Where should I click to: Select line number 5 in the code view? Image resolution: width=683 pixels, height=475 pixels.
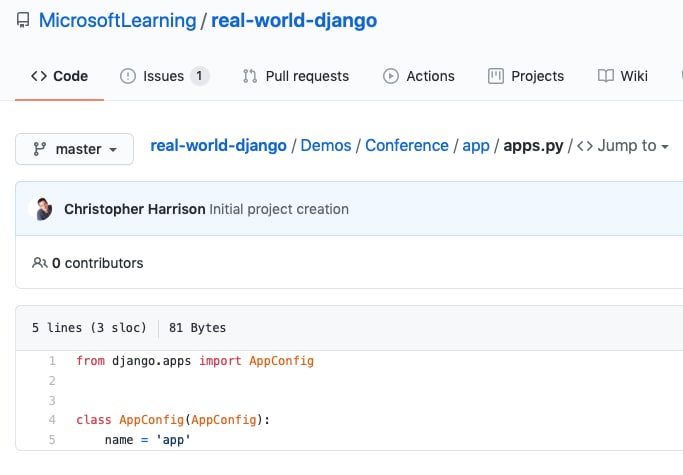pyautogui.click(x=52, y=440)
